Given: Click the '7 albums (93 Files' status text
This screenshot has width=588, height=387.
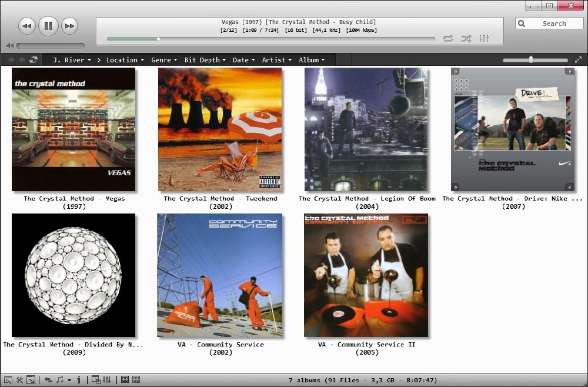Looking at the screenshot, I should 324,380.
